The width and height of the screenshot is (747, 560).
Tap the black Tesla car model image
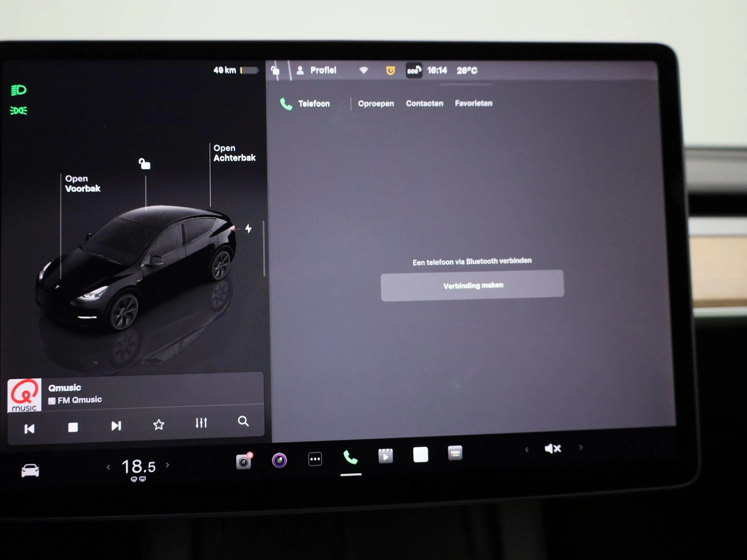[136, 268]
